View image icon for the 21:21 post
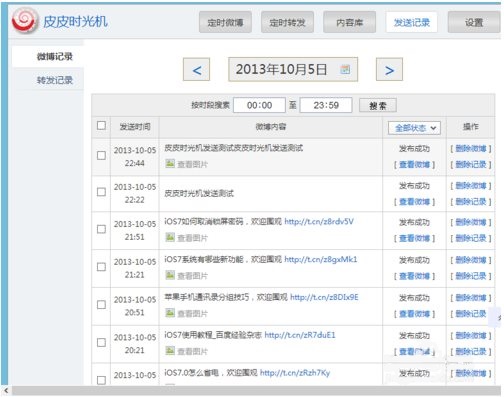 coord(170,275)
